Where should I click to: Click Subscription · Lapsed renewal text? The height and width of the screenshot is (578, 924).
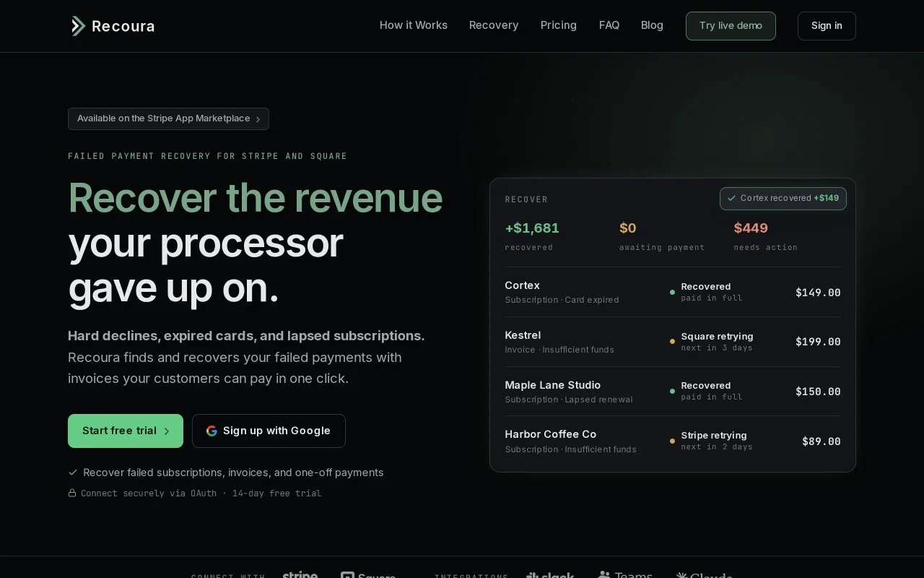click(x=569, y=400)
